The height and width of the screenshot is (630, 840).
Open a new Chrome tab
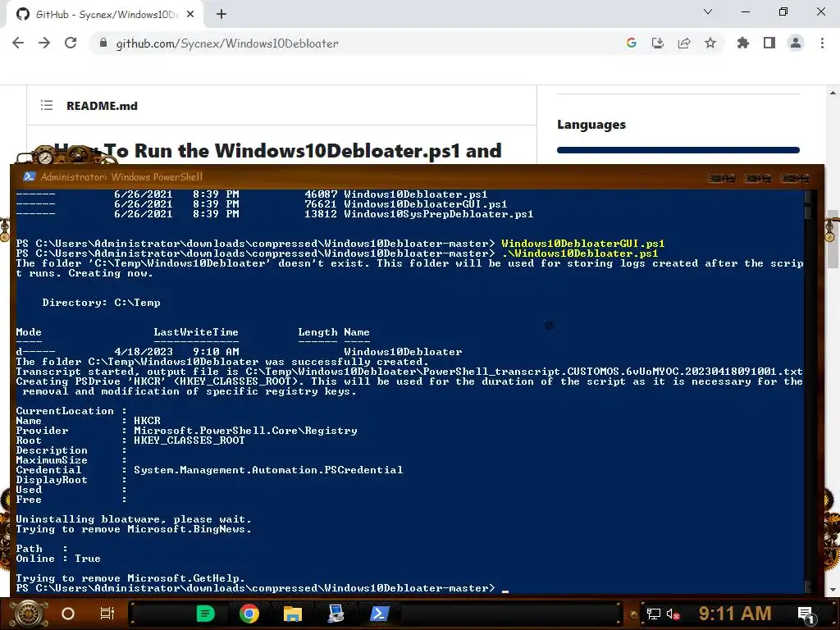pyautogui.click(x=221, y=15)
